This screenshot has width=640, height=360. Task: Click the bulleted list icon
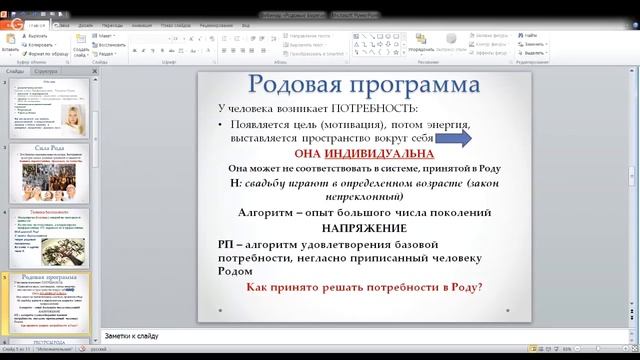tap(224, 39)
